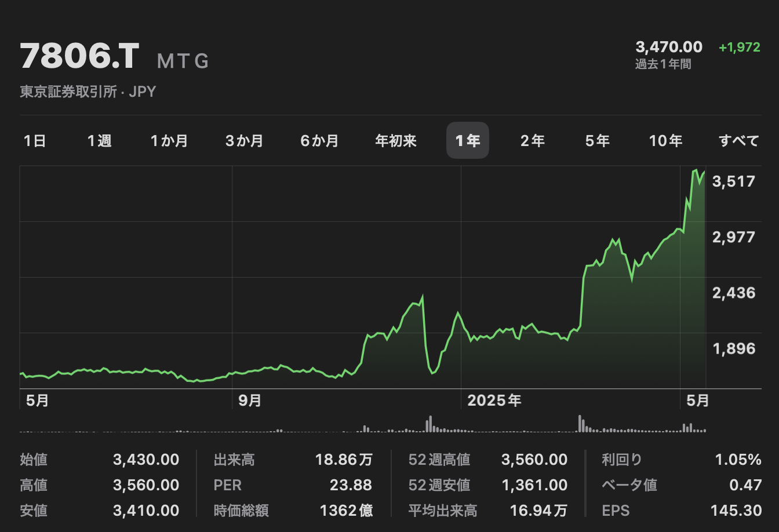Click the price chart peak near May 2025

[x=696, y=170]
